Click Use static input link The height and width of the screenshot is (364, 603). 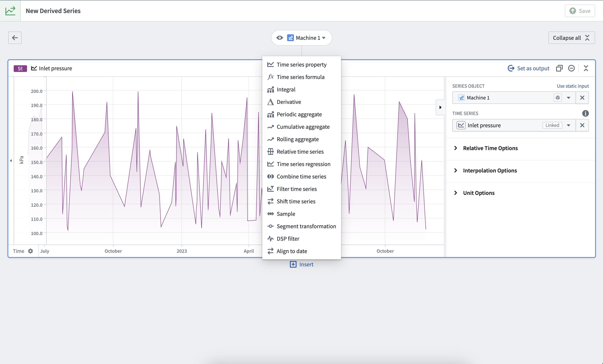click(x=573, y=86)
